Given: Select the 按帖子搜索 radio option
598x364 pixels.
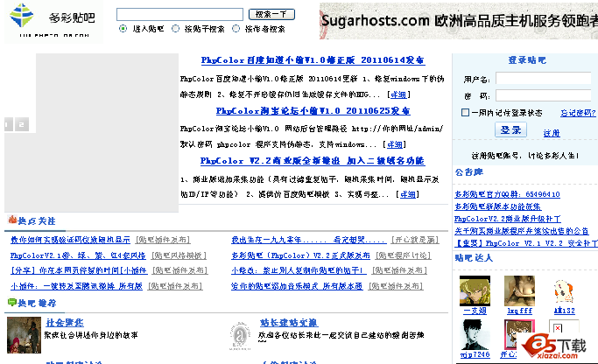Looking at the screenshot, I should 175,29.
